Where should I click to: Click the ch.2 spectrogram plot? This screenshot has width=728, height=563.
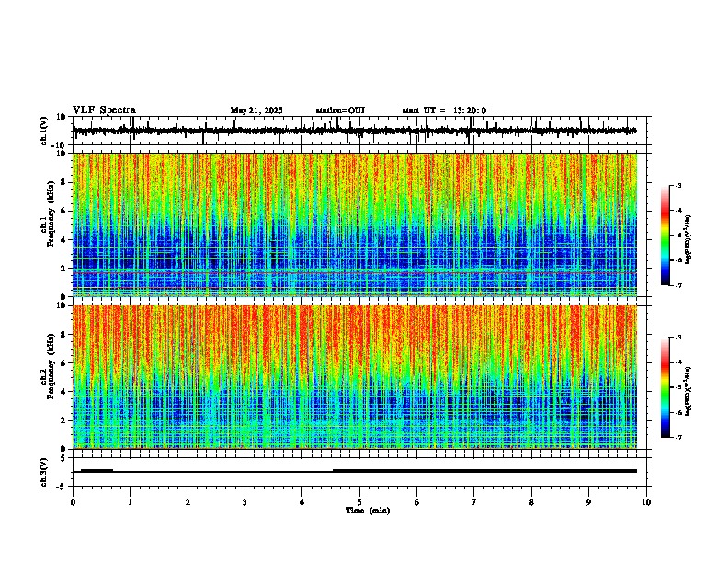pos(355,377)
